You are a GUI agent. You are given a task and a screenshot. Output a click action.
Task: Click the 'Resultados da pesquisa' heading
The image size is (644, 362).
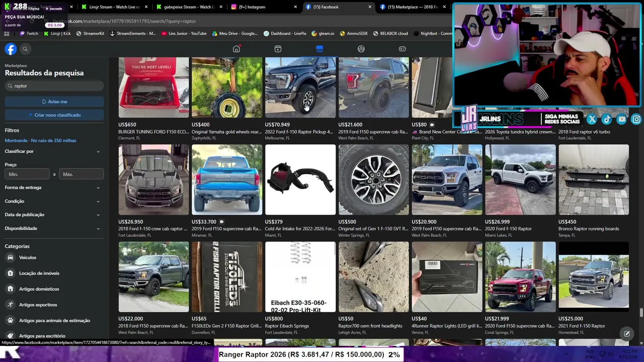[x=44, y=73]
